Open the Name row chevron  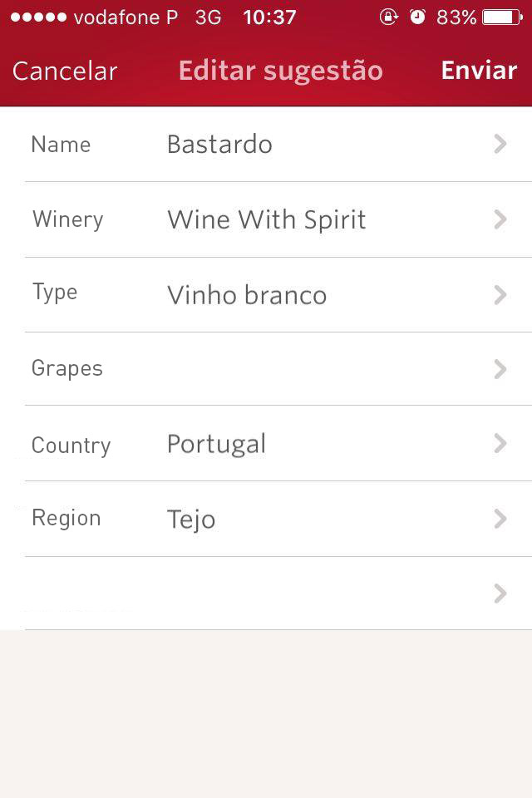pyautogui.click(x=500, y=144)
